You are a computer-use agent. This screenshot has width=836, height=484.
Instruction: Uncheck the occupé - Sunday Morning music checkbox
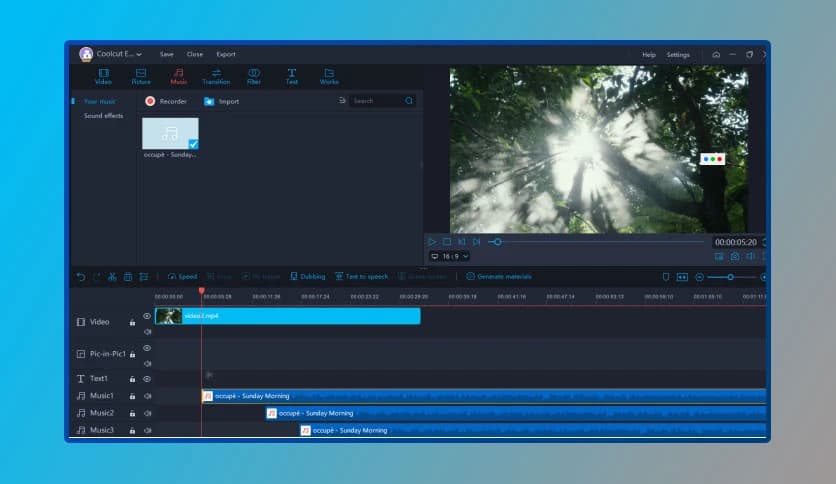[x=192, y=144]
